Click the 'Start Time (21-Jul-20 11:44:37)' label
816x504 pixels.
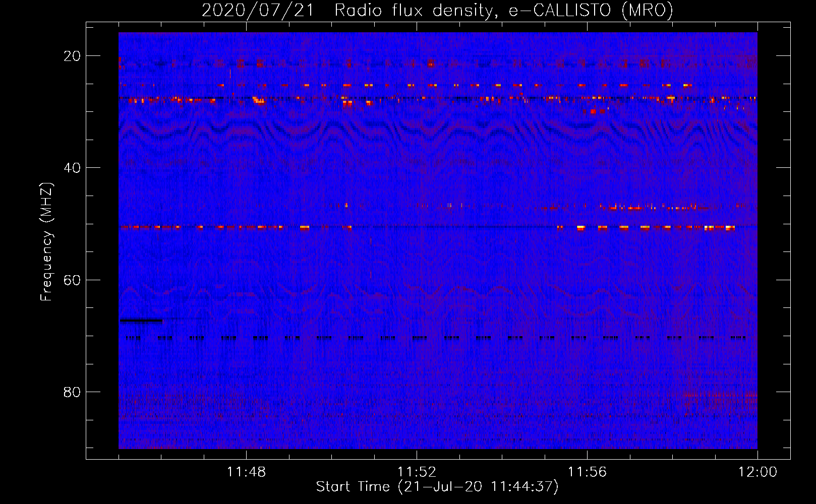(437, 487)
